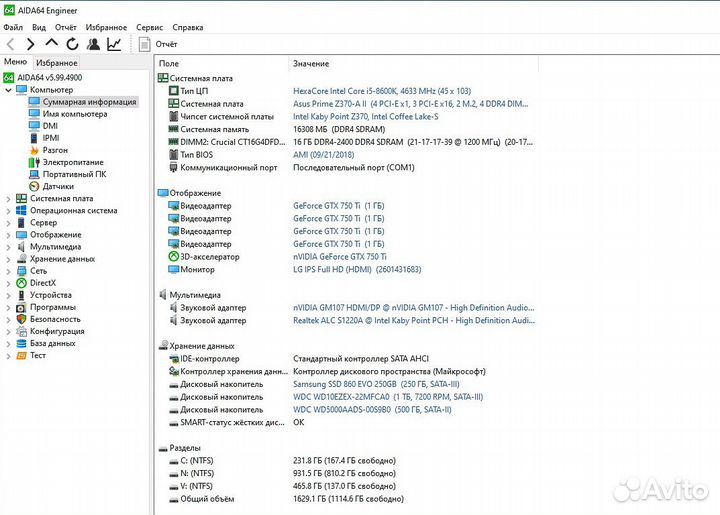720x515 pixels.
Task: Expand the DirectX tree node
Action: click(x=8, y=283)
